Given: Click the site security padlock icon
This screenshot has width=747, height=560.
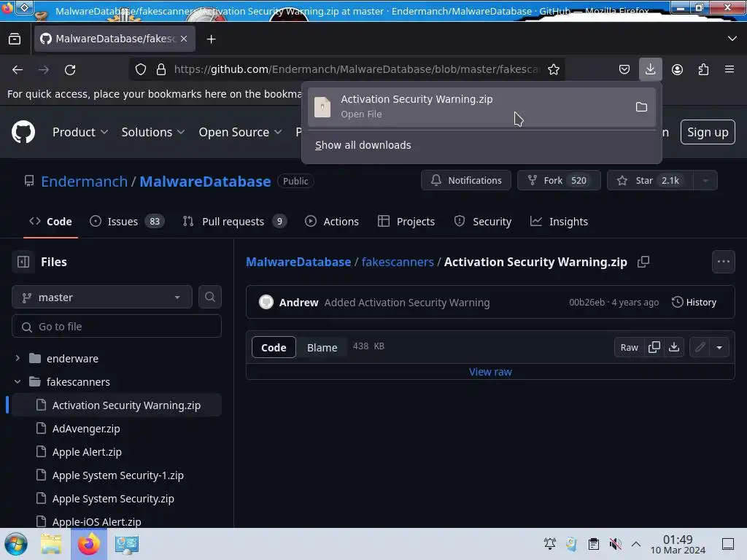Looking at the screenshot, I should coord(161,69).
